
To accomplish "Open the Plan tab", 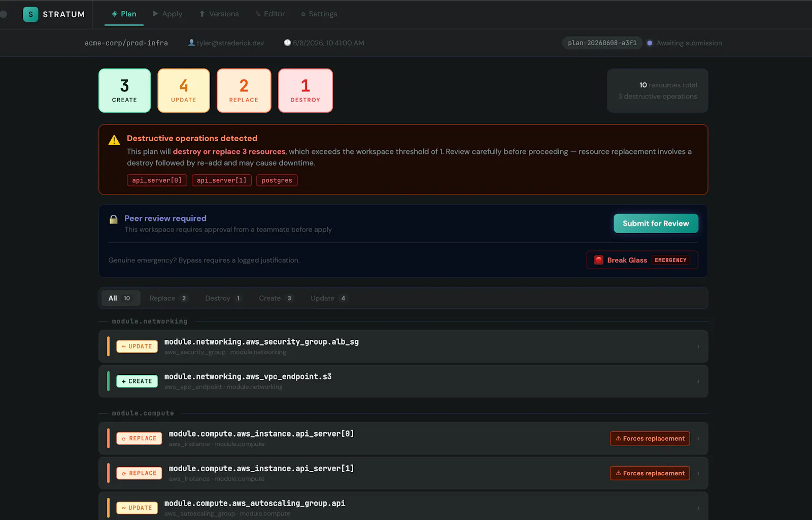I will click(124, 14).
